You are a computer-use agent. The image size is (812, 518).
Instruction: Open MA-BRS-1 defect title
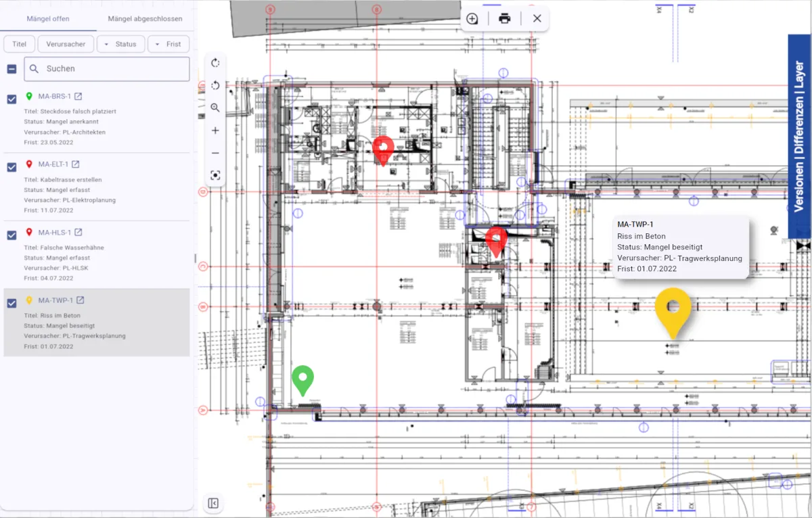coord(54,97)
